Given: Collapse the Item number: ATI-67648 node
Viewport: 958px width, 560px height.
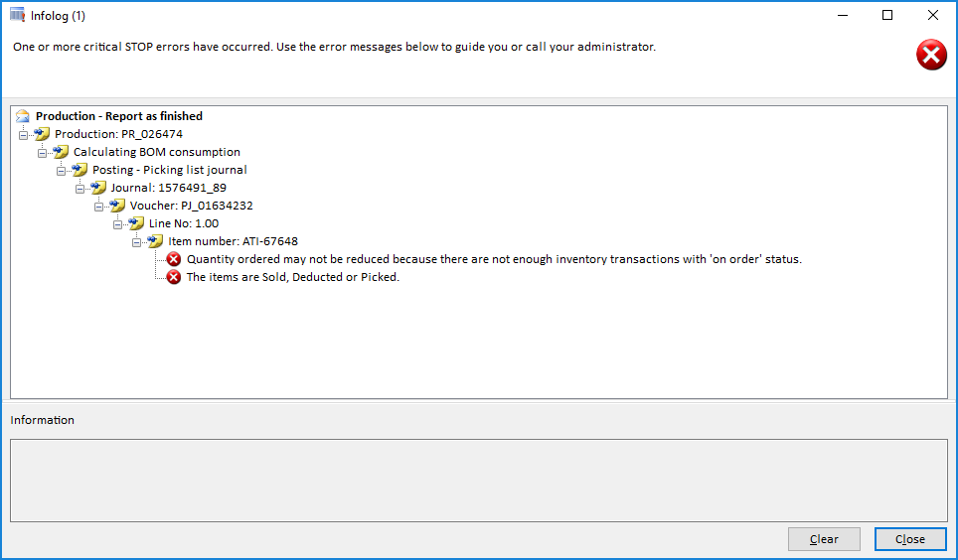Looking at the screenshot, I should [137, 242].
